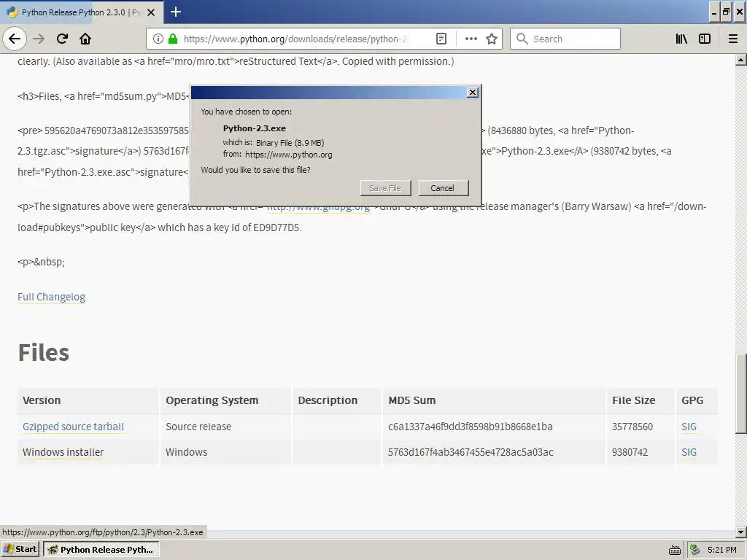Open the Windows Start menu
This screenshot has width=747, height=560.
tap(20, 549)
